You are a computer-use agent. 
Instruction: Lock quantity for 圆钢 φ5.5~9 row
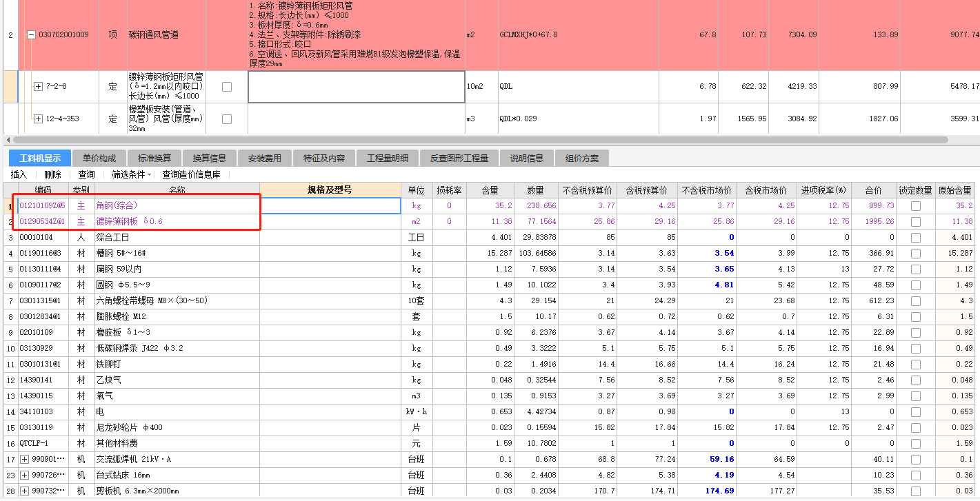(x=915, y=285)
